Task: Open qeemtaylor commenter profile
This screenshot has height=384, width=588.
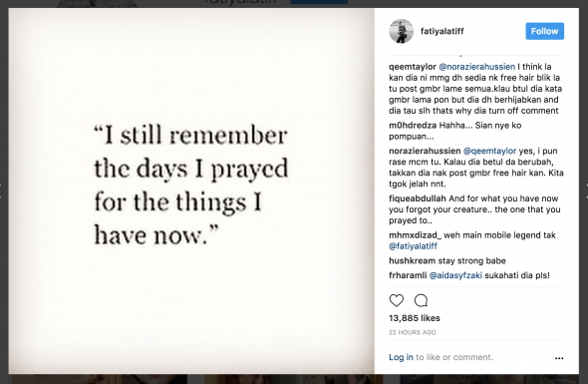Action: pyautogui.click(x=413, y=67)
